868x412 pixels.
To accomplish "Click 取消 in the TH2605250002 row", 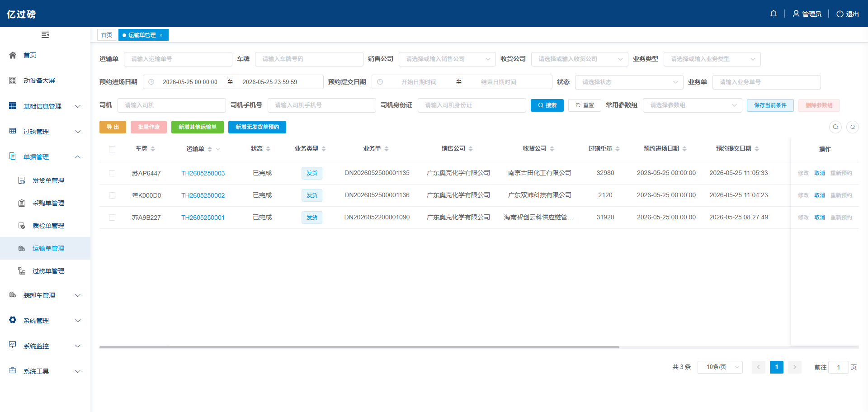I will tap(820, 195).
